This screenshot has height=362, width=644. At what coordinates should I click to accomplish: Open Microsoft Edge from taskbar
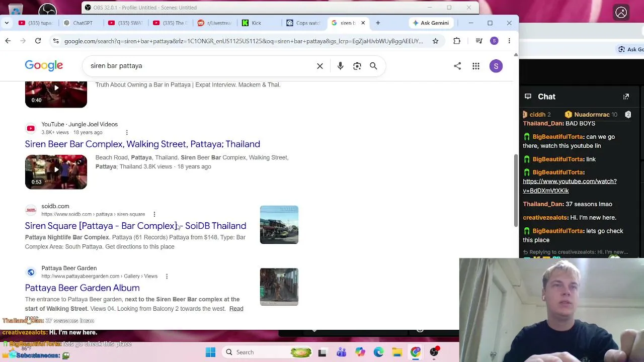click(378, 352)
